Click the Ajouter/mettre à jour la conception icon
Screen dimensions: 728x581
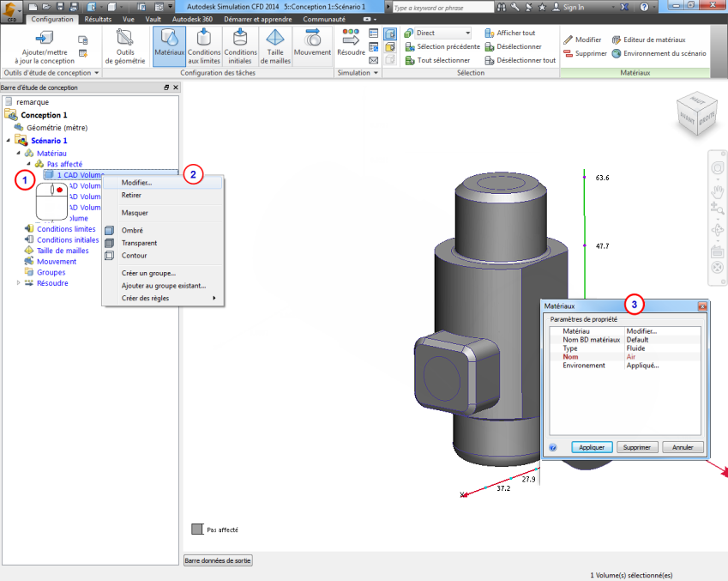click(45, 37)
